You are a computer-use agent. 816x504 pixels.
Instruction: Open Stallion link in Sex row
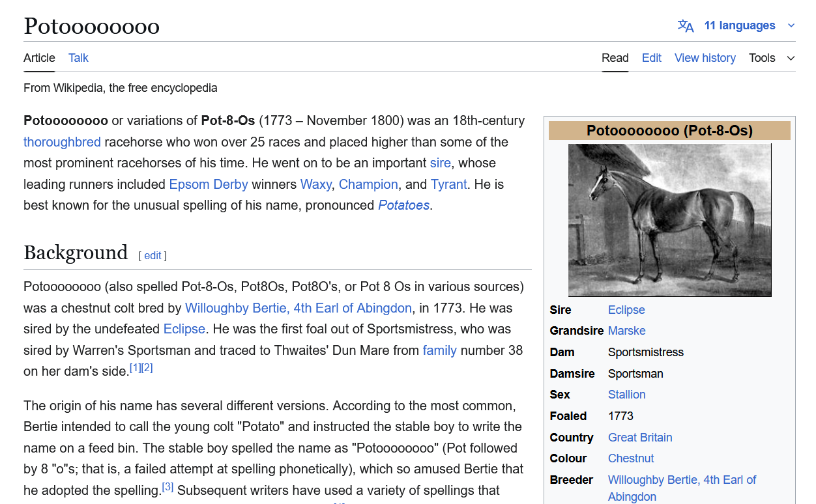(x=627, y=395)
